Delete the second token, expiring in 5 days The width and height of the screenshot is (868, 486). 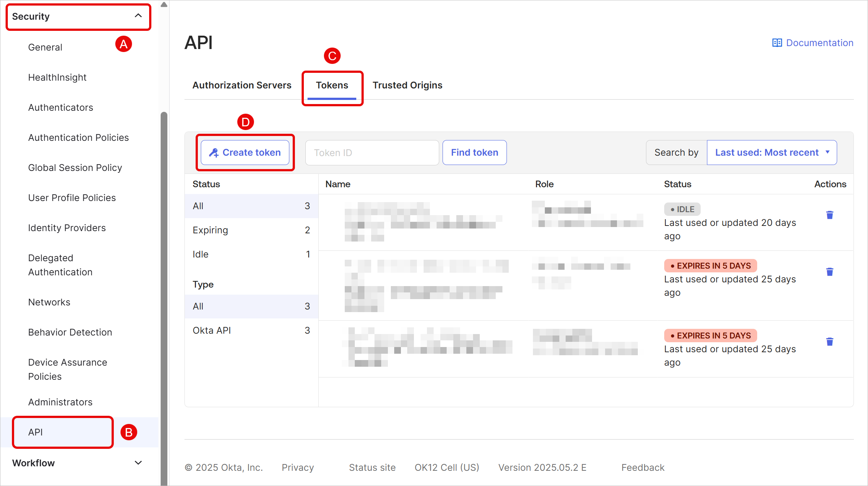[x=829, y=272]
